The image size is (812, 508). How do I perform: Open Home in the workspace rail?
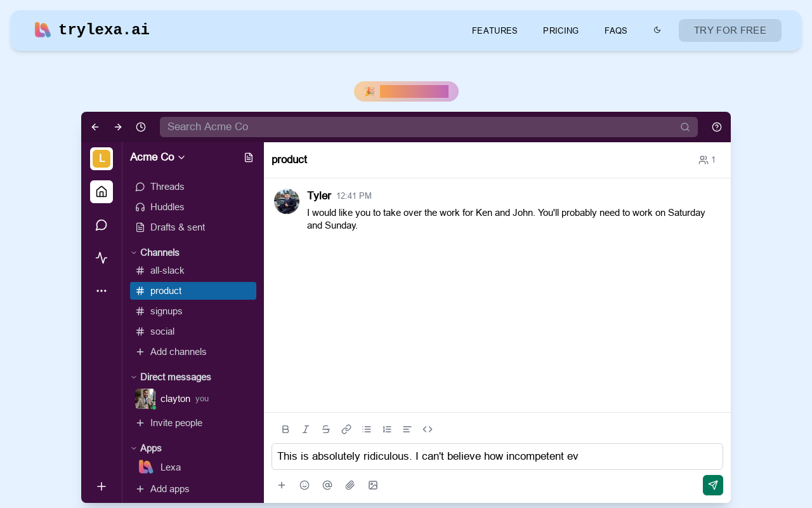(101, 192)
